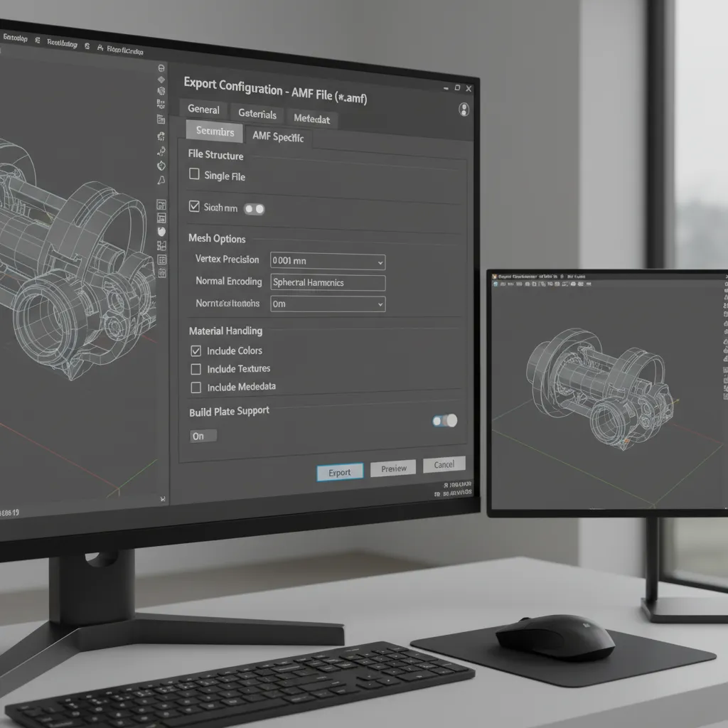This screenshot has width=728, height=728.
Task: Click the document list icon in the sidebar
Action: click(161, 119)
